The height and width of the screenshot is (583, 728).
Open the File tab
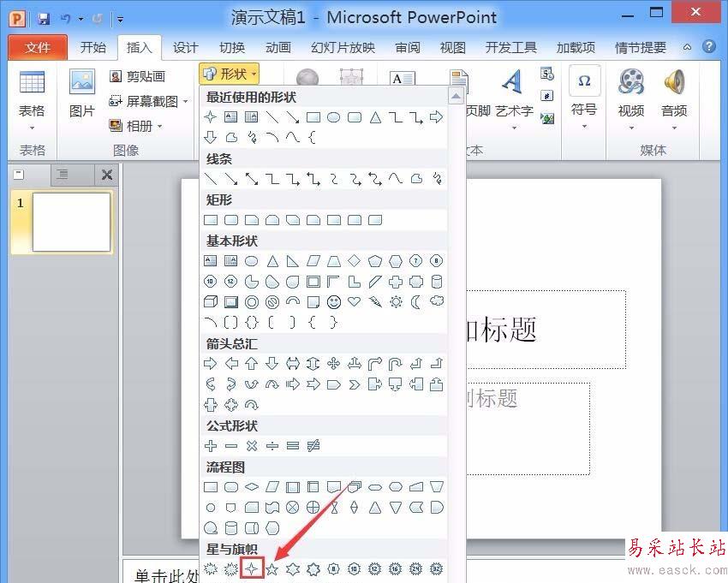[x=38, y=47]
